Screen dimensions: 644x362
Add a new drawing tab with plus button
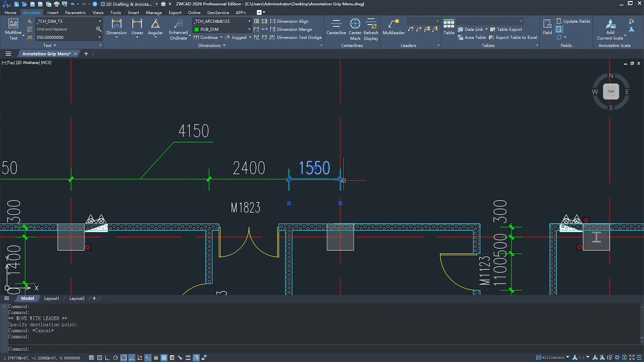86,54
